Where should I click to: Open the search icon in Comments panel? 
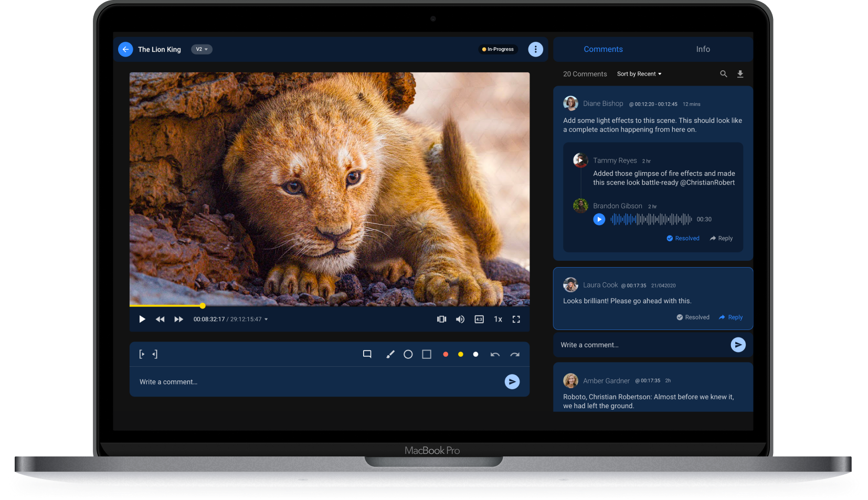724,74
